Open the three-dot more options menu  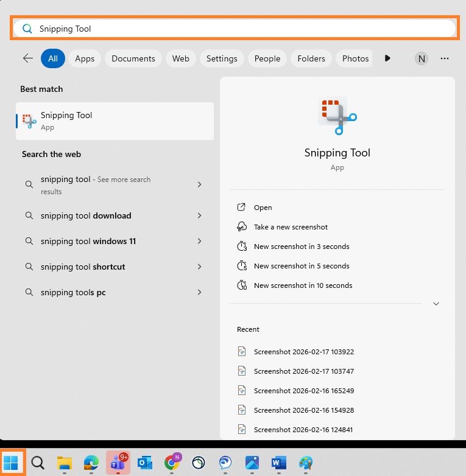[445, 58]
